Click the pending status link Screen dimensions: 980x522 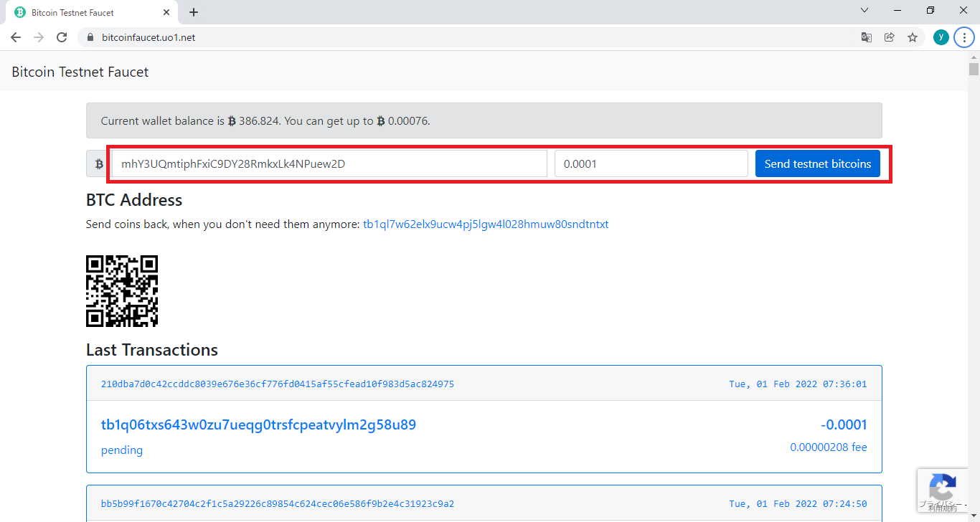tap(121, 450)
